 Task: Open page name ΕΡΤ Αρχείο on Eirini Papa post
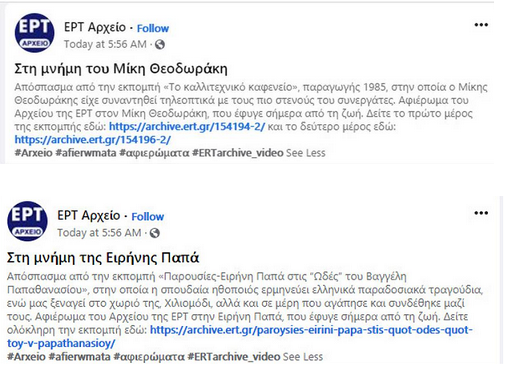89,216
